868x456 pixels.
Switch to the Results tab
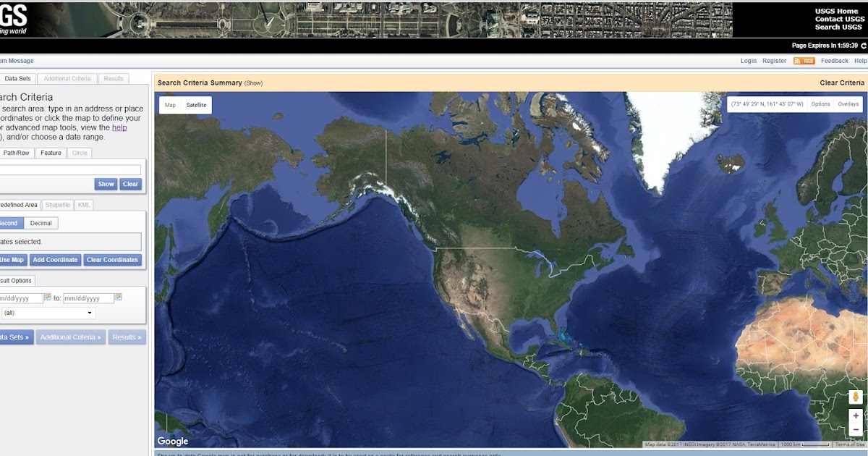point(113,78)
